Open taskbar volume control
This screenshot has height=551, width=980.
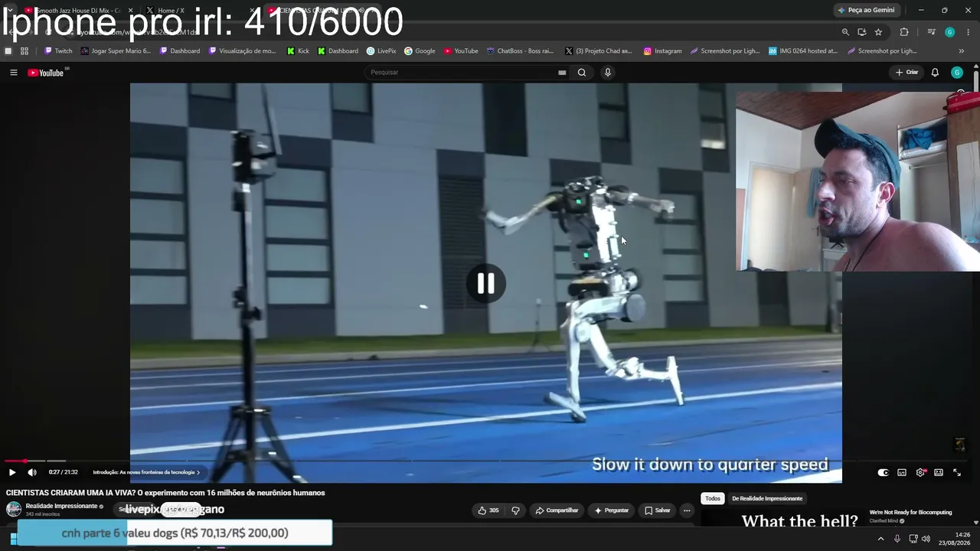coord(926,540)
